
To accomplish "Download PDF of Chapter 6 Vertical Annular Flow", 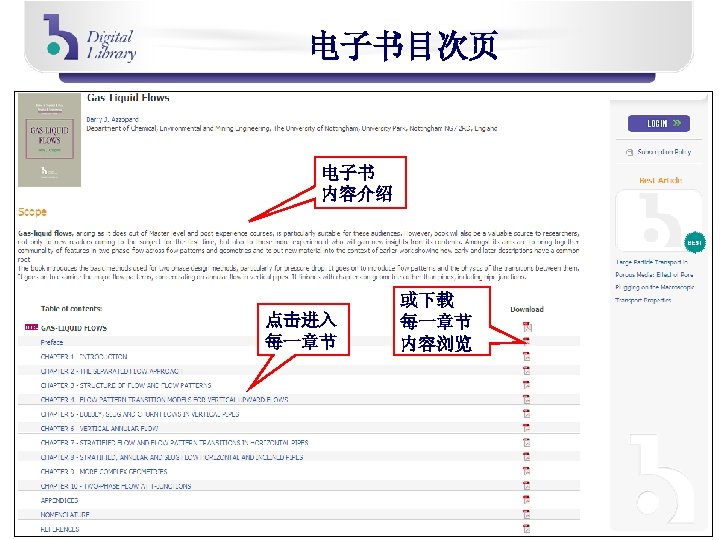I will (527, 428).
